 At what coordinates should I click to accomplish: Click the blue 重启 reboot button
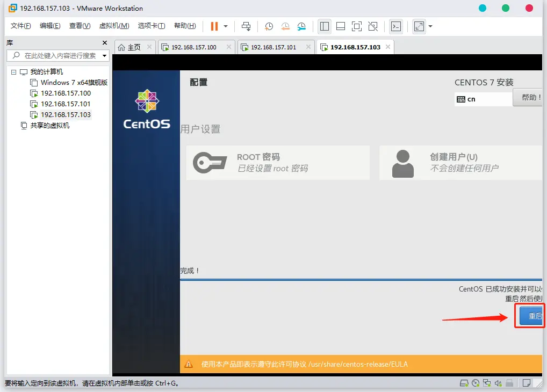coord(531,316)
